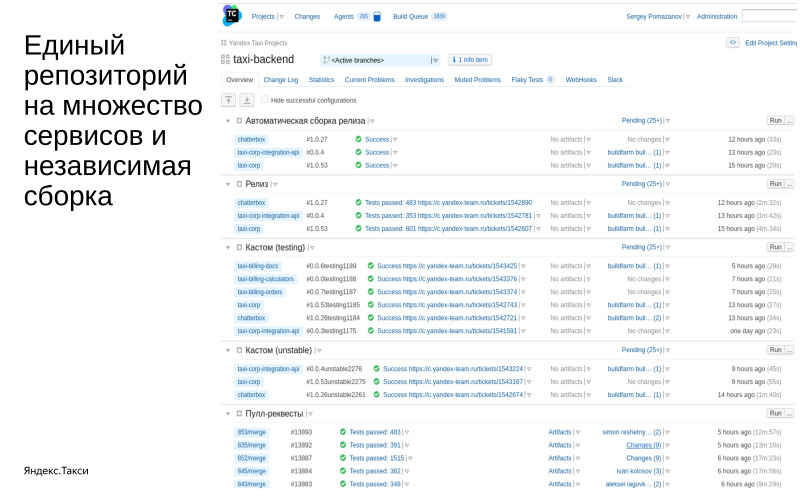This screenshot has width=800, height=500.
Task: Click build number #13893
Action: (x=301, y=432)
